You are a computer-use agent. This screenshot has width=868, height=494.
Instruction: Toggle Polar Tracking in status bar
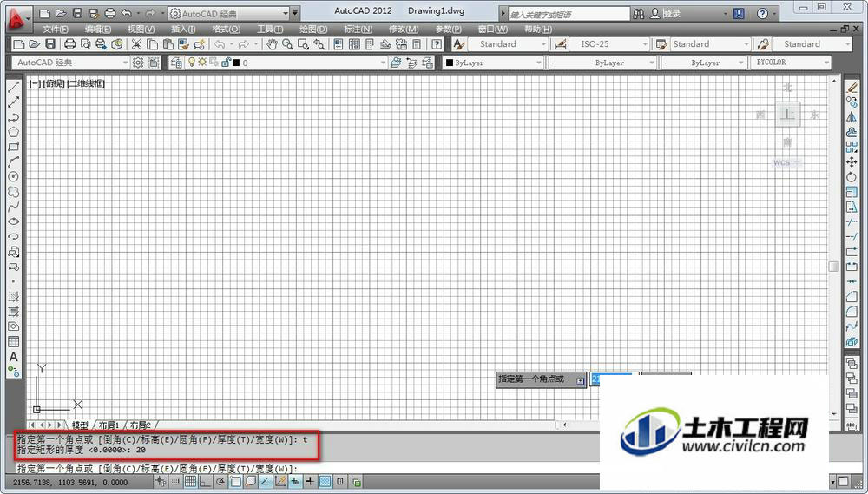(x=220, y=481)
